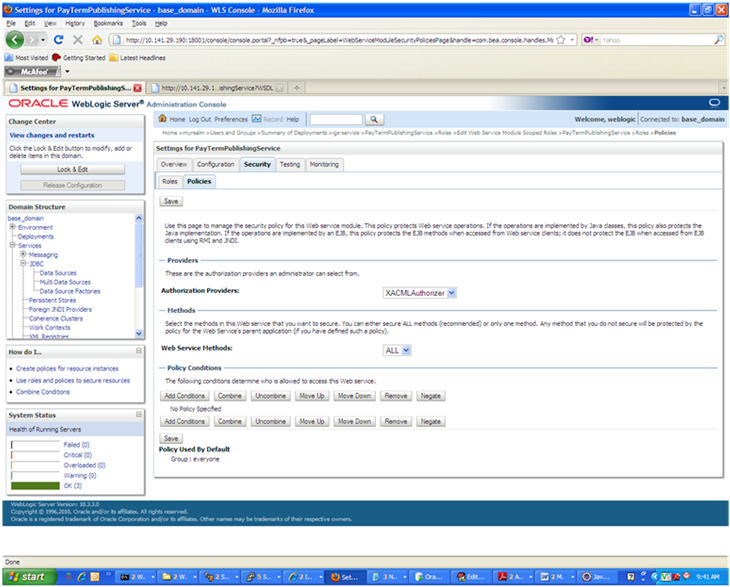Open the back/forward history dropdown
The image size is (730, 587).
(x=43, y=40)
